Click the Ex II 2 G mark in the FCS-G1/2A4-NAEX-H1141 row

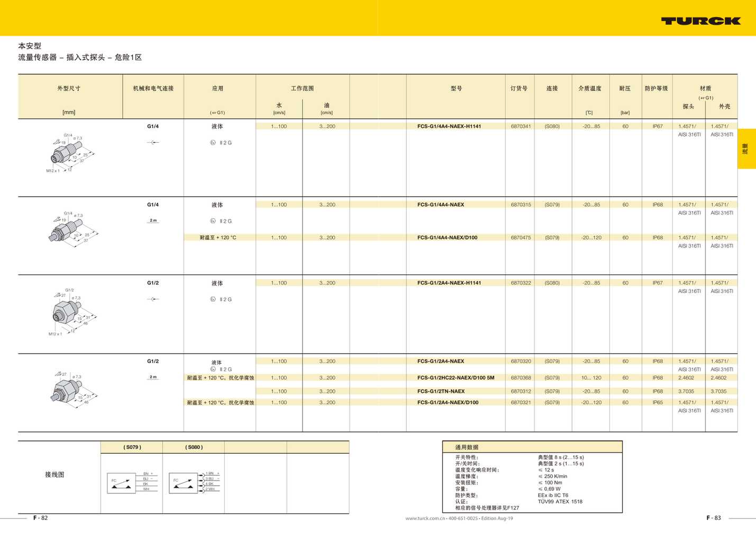(221, 299)
